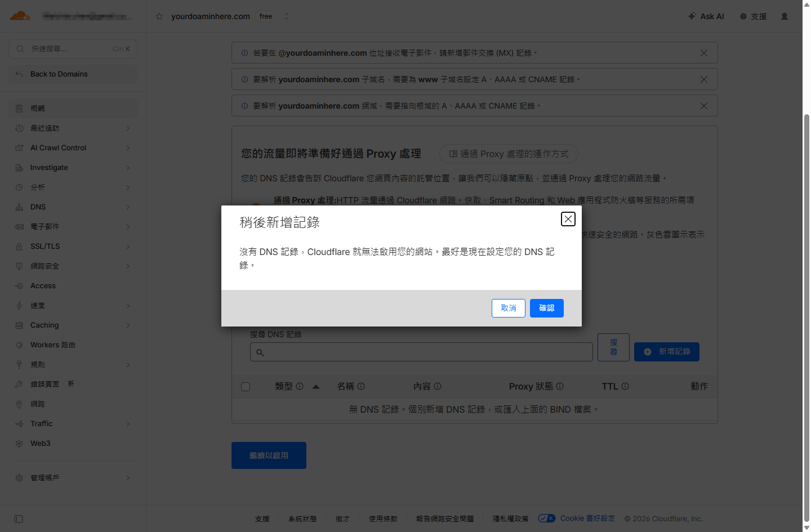Expand the 網路安全 chevron
Screen dimensions: 811x532
tap(128, 266)
